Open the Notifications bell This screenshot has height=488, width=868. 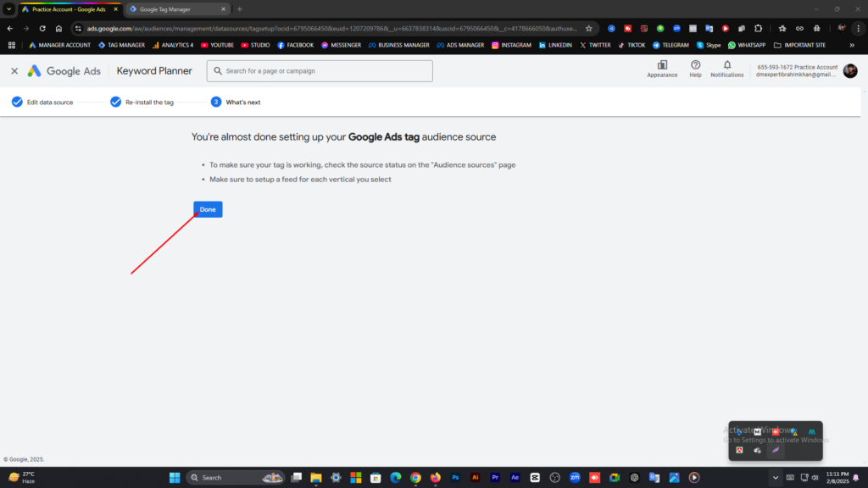(x=726, y=69)
